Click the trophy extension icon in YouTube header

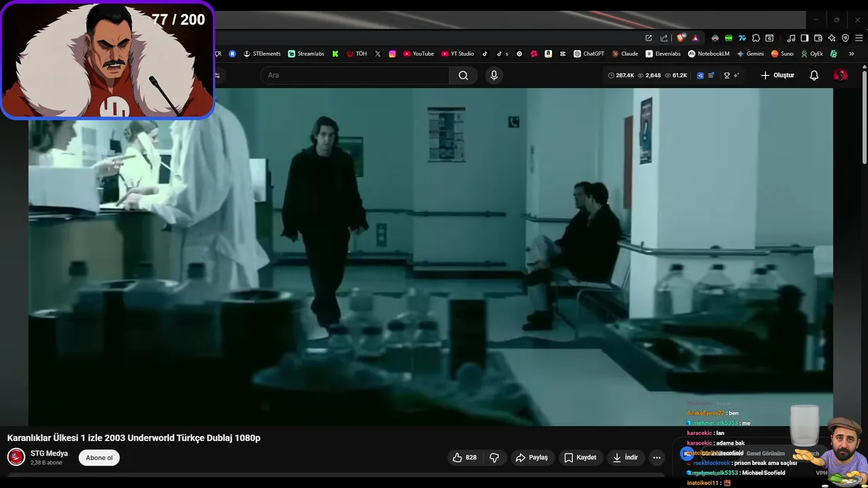pos(726,75)
